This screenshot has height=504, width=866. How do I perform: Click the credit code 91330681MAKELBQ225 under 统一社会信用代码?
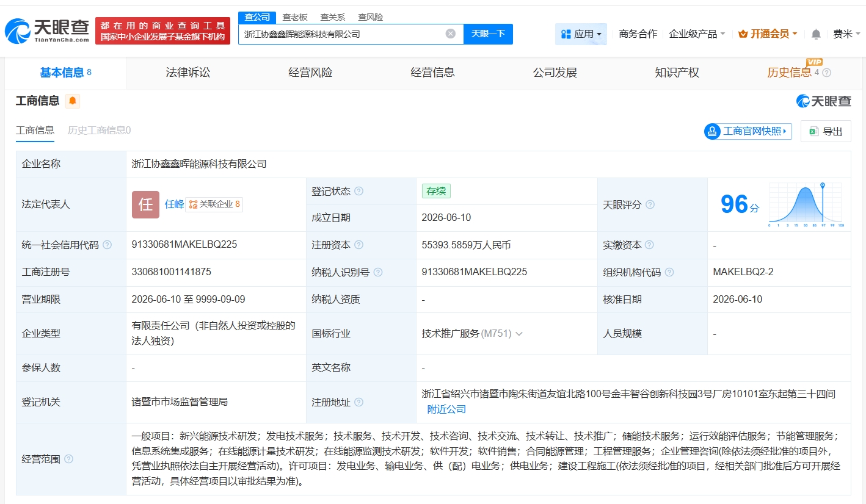tap(184, 245)
